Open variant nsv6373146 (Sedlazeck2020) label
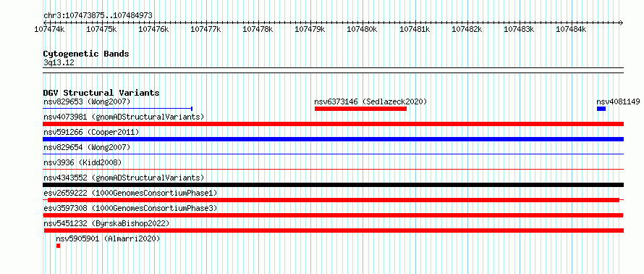The image size is (644, 274). click(x=370, y=101)
